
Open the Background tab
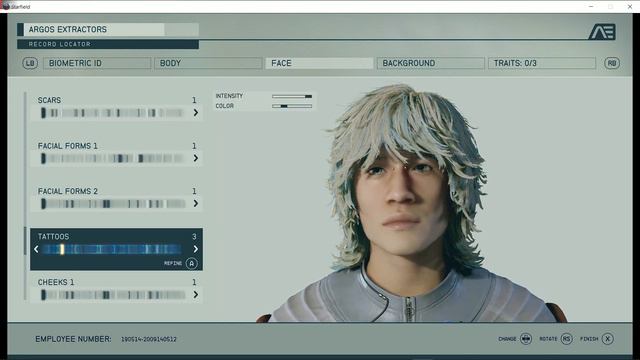(x=431, y=63)
